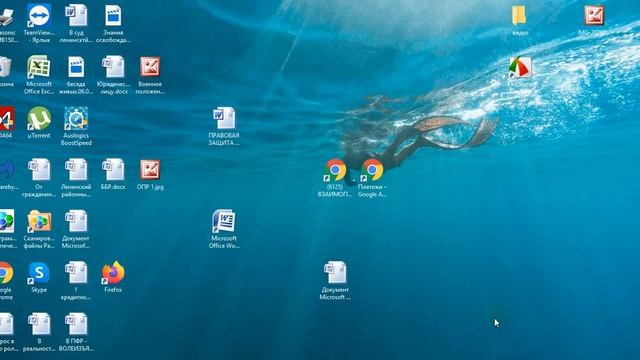Open the 'Юридичес... лицу.docx' document

pyautogui.click(x=113, y=67)
